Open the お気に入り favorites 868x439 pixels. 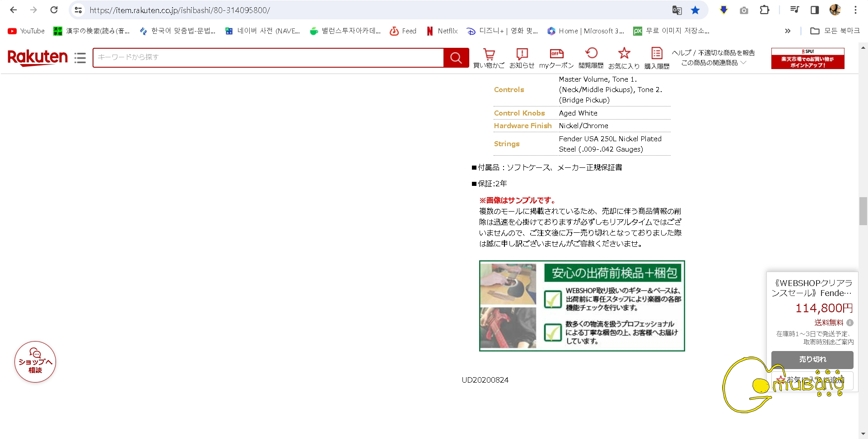click(x=624, y=59)
